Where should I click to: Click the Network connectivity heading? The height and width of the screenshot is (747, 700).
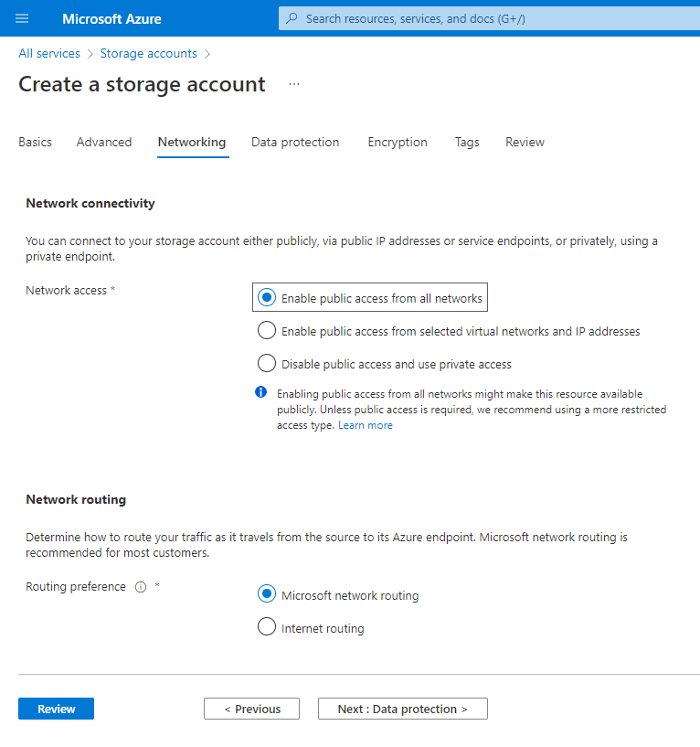90,203
